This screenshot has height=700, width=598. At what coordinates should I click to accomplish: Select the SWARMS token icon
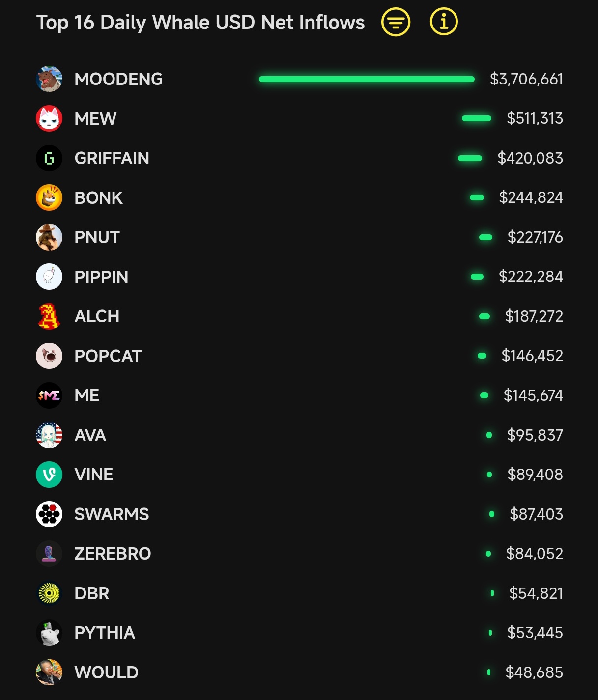pyautogui.click(x=49, y=514)
